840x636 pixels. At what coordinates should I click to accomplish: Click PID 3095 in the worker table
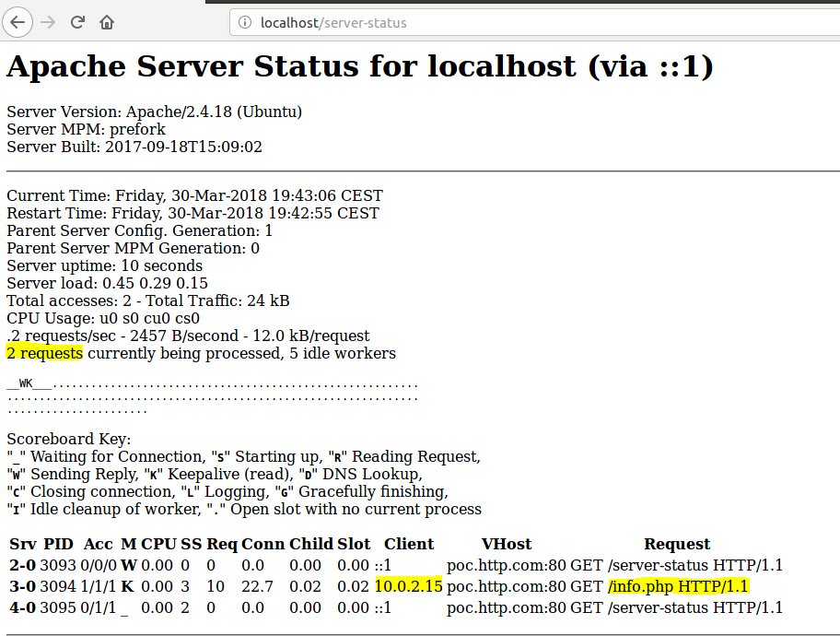[x=59, y=607]
